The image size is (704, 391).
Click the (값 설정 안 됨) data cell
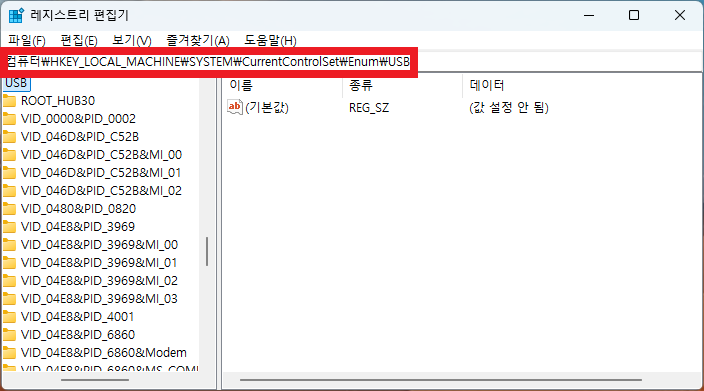(509, 107)
